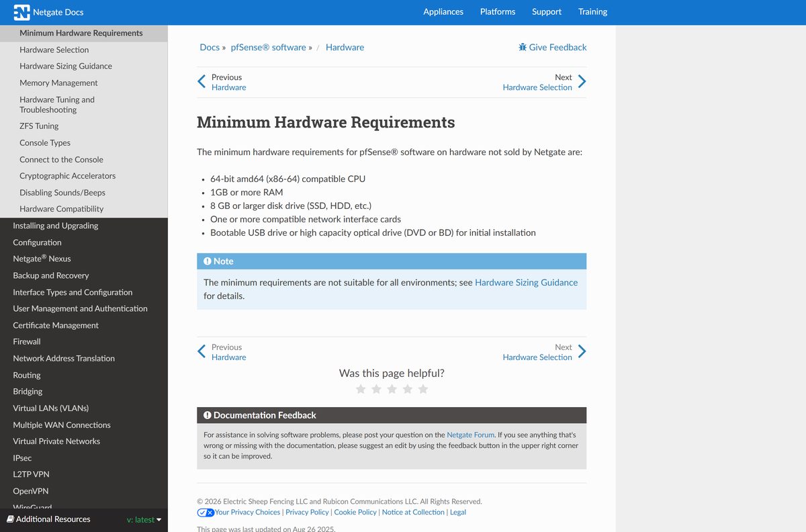Open Multiple WAN Connections section
Screen dimensions: 806x532
(x=84, y=425)
